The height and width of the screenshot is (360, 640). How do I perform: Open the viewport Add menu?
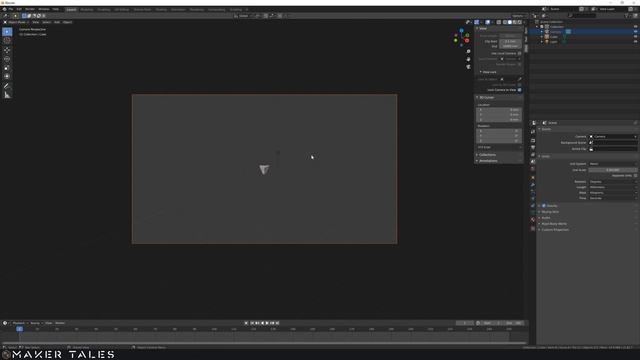(x=57, y=22)
